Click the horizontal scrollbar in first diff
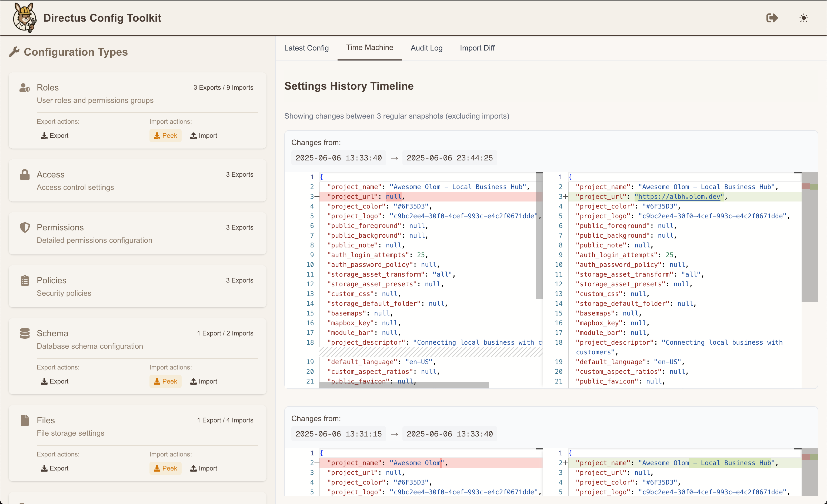Viewport: 827px width, 504px height. (x=404, y=385)
